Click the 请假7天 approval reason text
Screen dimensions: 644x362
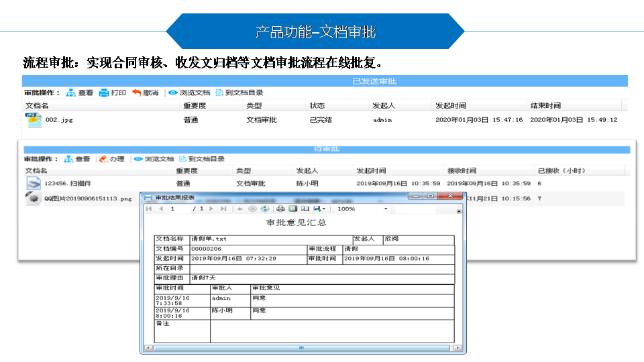click(203, 278)
